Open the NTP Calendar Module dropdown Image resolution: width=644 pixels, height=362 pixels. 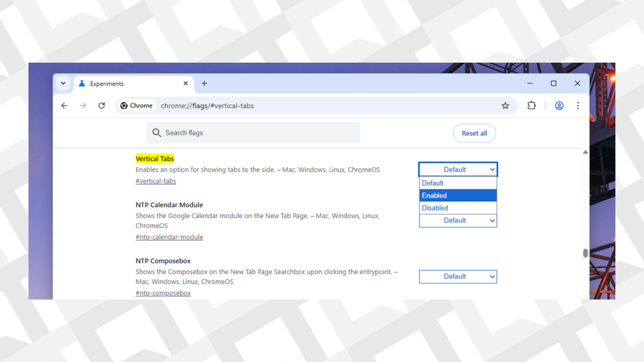[x=458, y=221]
